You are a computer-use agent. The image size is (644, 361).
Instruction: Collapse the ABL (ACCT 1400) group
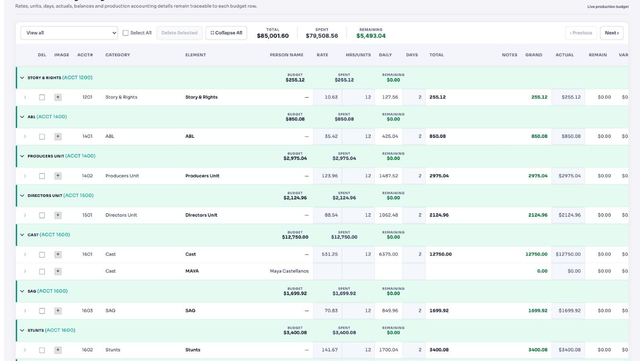tap(22, 117)
